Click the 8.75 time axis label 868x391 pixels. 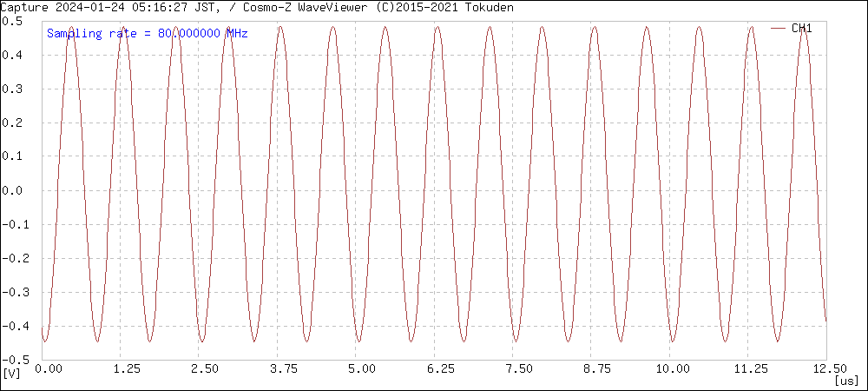point(595,369)
